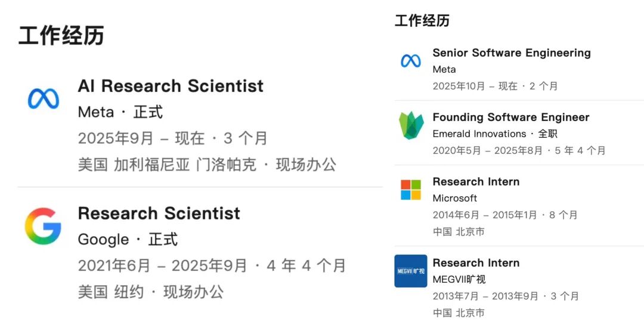Click the 美国 纽约 · 现场办公 location line
Screen dimensions: 644x331
point(151,292)
